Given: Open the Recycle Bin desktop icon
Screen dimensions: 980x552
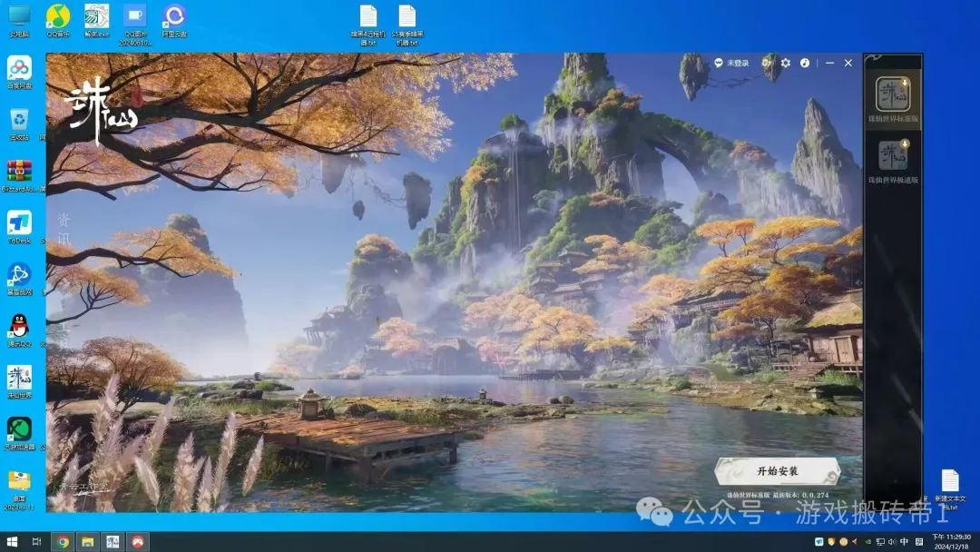Looking at the screenshot, I should pos(19,124).
